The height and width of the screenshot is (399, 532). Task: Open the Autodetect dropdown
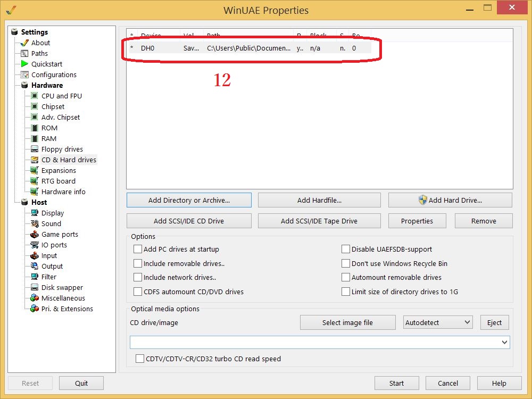[438, 322]
